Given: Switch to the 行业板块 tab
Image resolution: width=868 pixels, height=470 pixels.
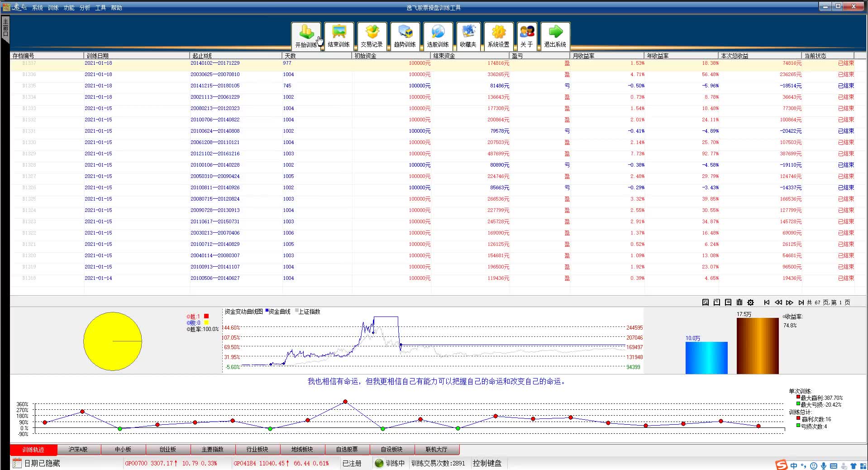Looking at the screenshot, I should 258,449.
